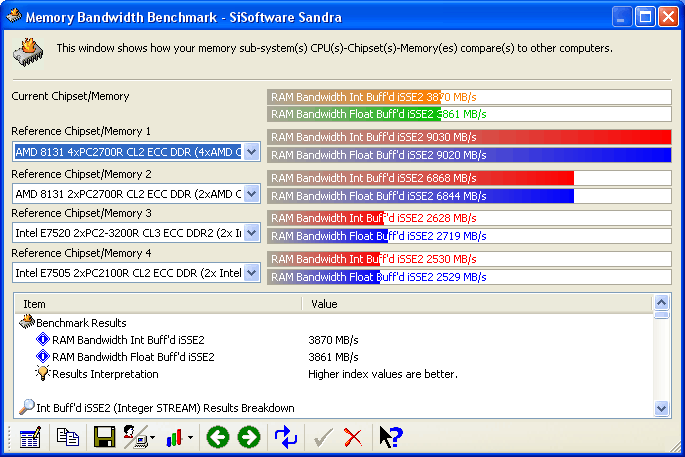This screenshot has width=685, height=457.
Task: Expand Reference Chipset/Memory 2 dropdown
Action: [251, 194]
